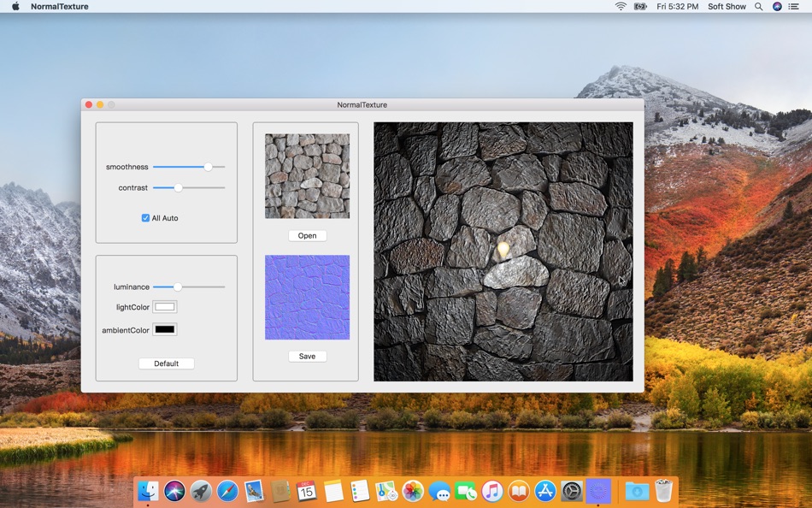Click the black ambientColor well
The height and width of the screenshot is (508, 812).
pyautogui.click(x=164, y=330)
